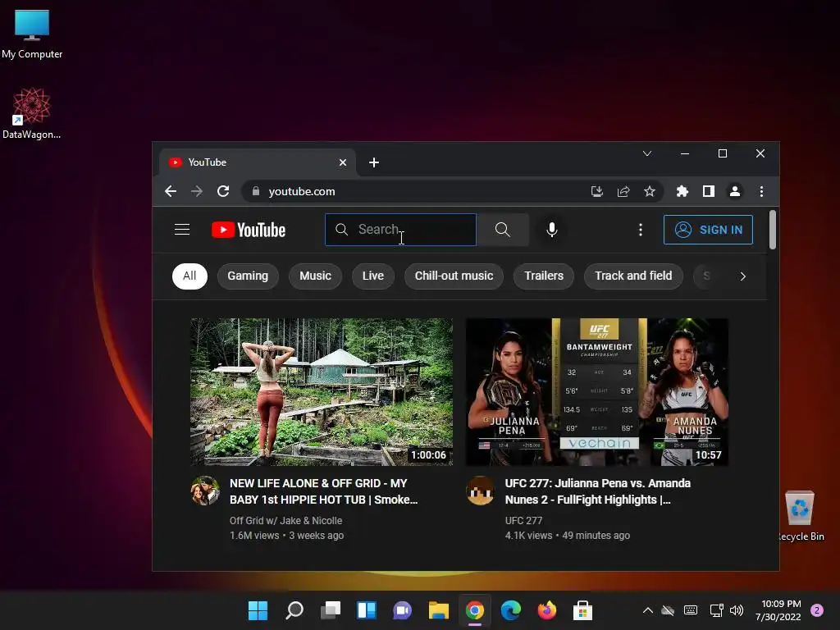Open Chrome extensions puzzle icon
The image size is (840, 630).
pyautogui.click(x=682, y=191)
